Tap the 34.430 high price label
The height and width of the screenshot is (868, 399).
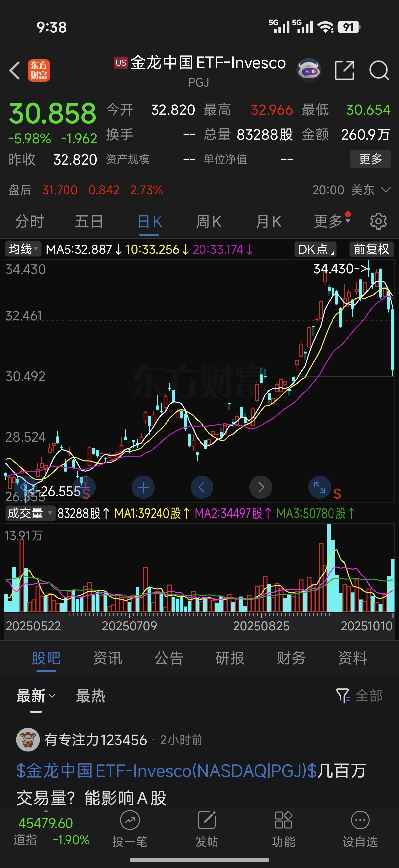pos(341,269)
